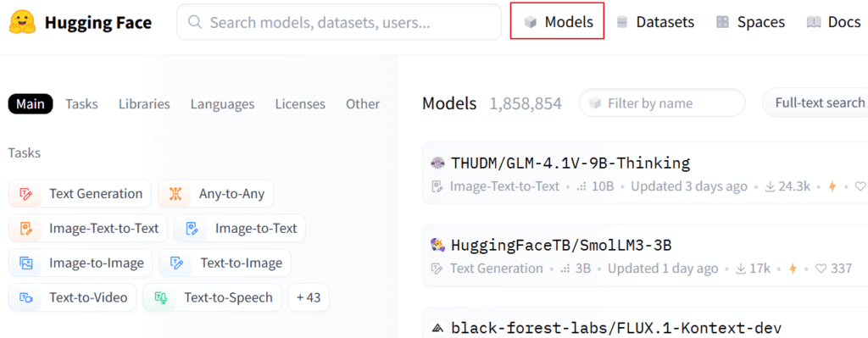This screenshot has height=338, width=868.
Task: Click the Filter by name field
Action: [662, 103]
